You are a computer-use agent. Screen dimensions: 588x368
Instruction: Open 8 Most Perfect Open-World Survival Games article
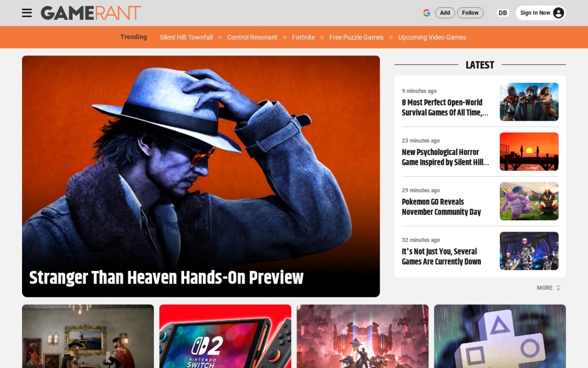point(445,107)
